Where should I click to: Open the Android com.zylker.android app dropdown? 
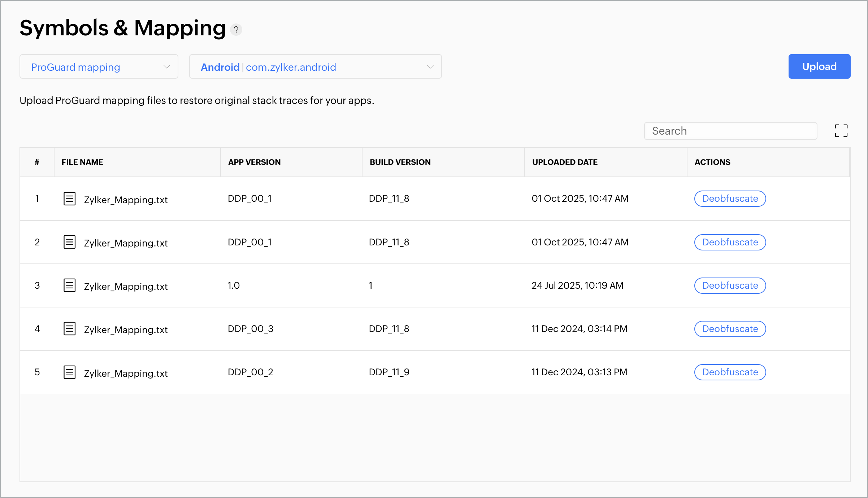pos(315,67)
